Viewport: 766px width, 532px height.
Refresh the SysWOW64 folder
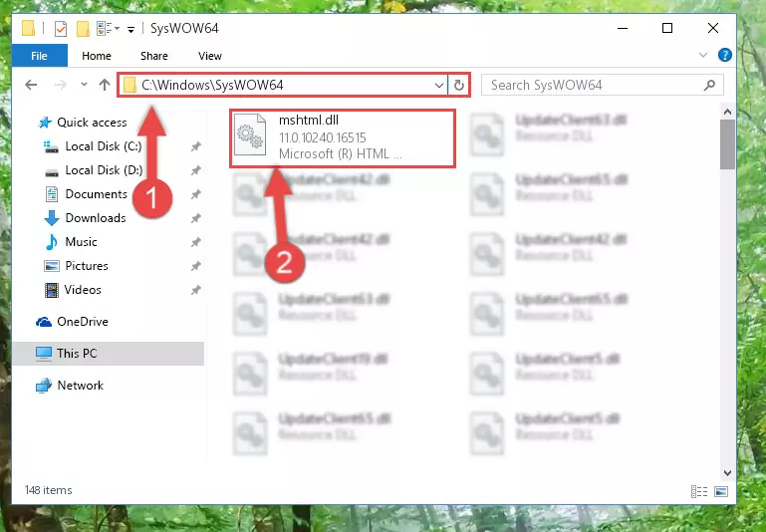click(x=459, y=86)
